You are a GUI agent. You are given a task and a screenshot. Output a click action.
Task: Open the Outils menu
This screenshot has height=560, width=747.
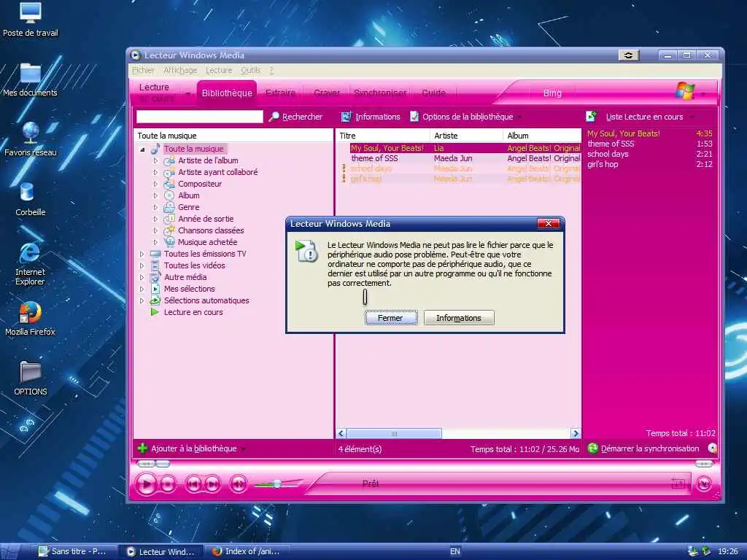(x=251, y=71)
